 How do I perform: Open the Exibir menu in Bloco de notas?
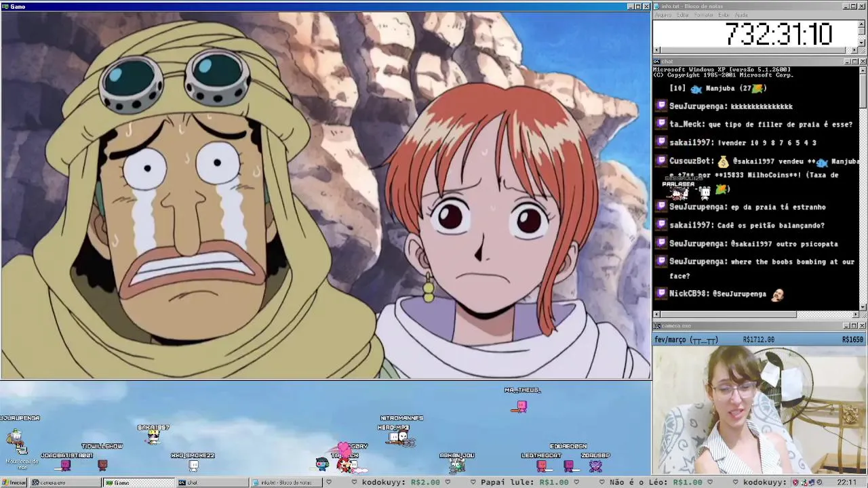724,15
